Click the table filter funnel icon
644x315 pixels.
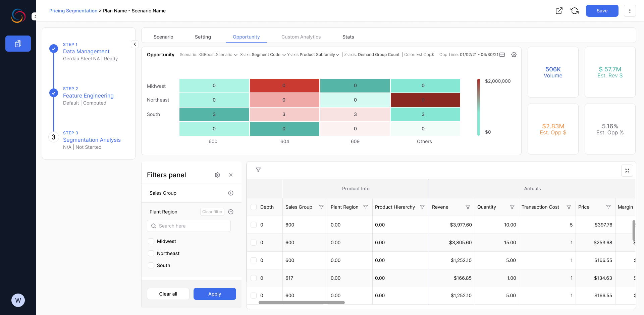pos(258,170)
